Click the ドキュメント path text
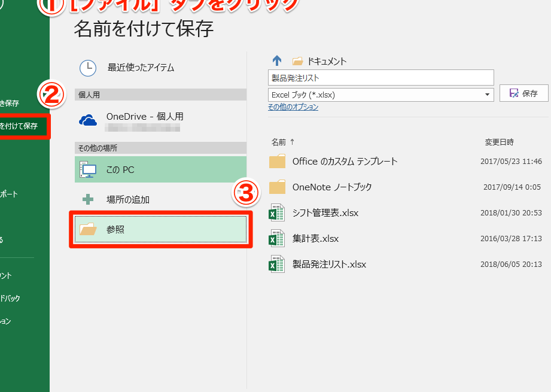The image size is (551, 392). pos(327,62)
